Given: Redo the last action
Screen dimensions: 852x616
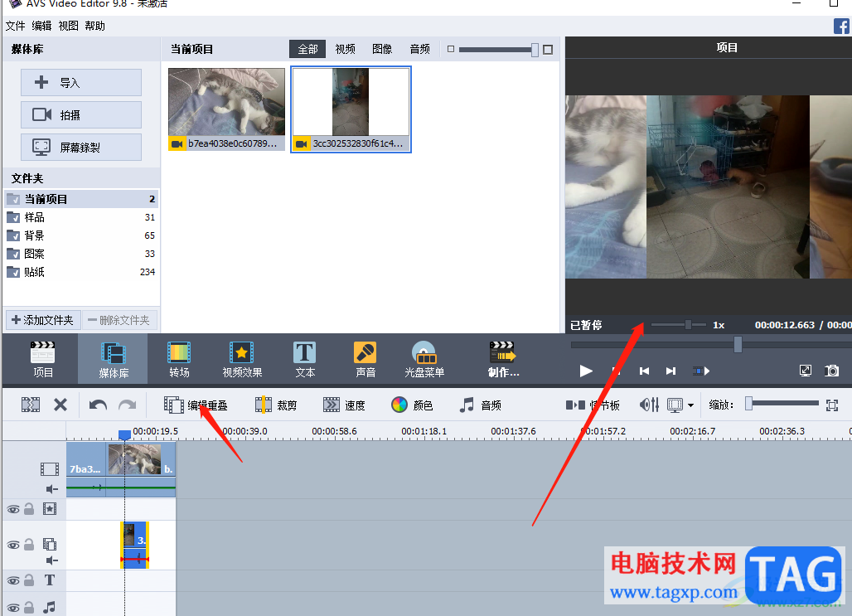Looking at the screenshot, I should 127,405.
